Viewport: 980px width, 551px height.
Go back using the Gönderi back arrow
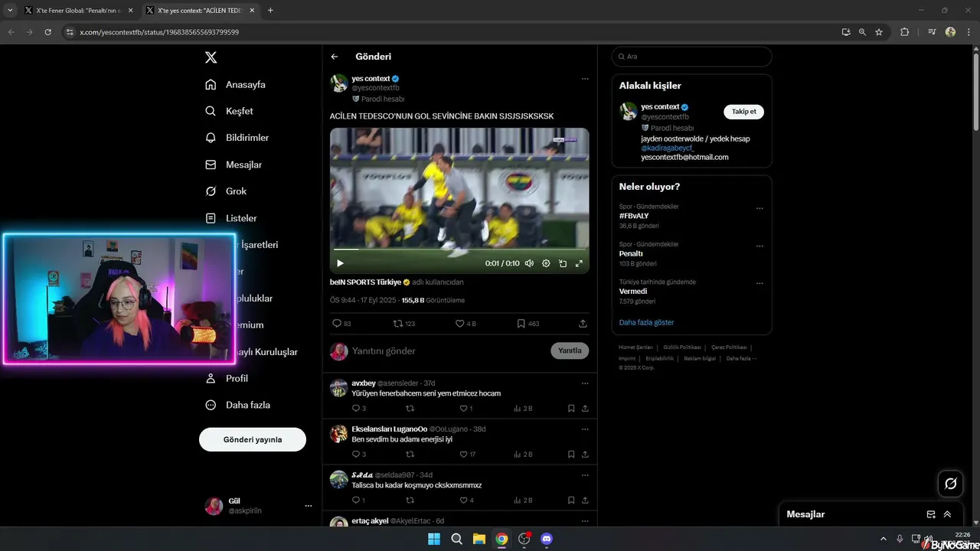[335, 57]
